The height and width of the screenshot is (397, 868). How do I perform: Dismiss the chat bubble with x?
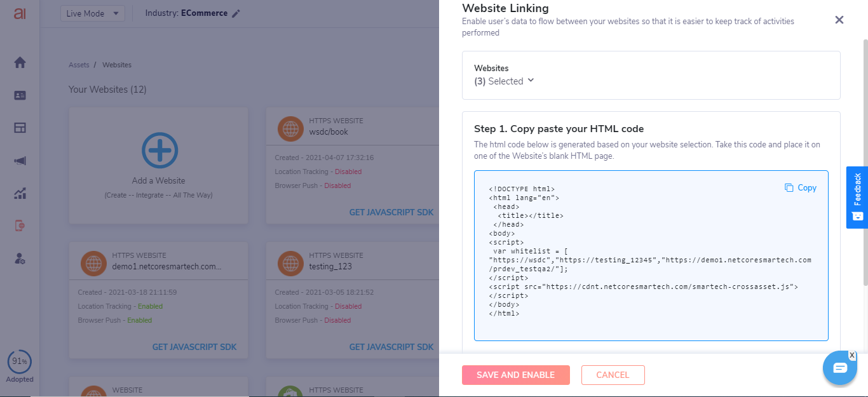coord(852,355)
